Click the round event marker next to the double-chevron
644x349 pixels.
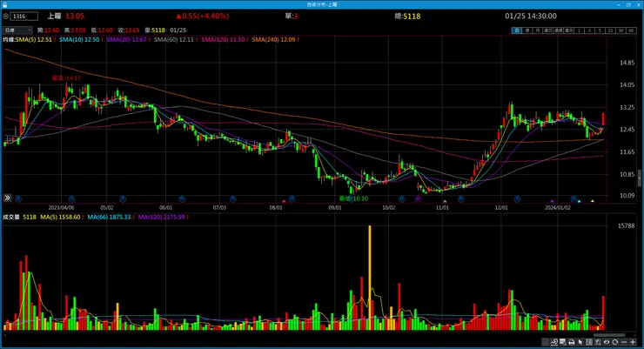point(18,198)
